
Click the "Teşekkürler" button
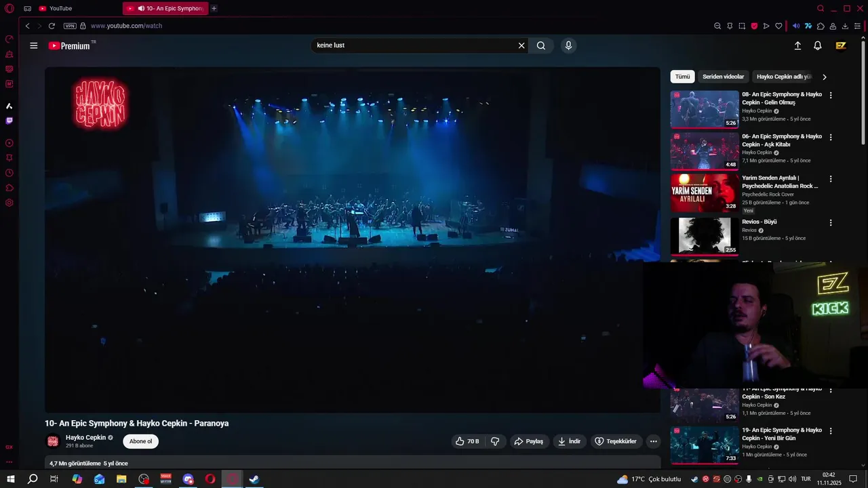tap(616, 441)
